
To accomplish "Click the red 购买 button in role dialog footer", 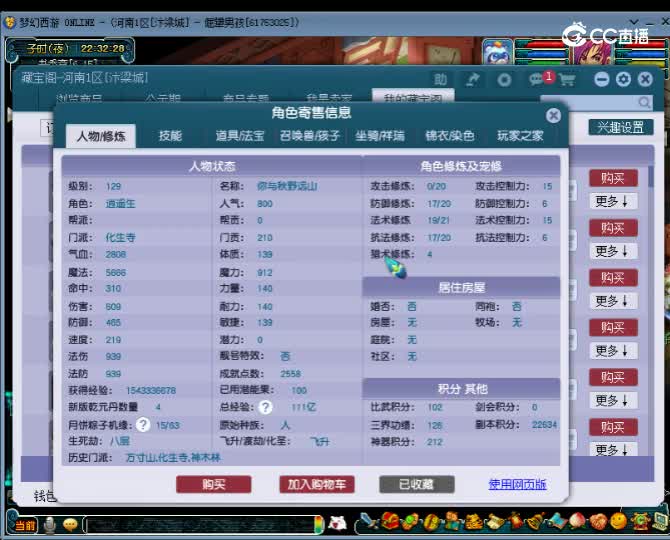I will pos(214,484).
